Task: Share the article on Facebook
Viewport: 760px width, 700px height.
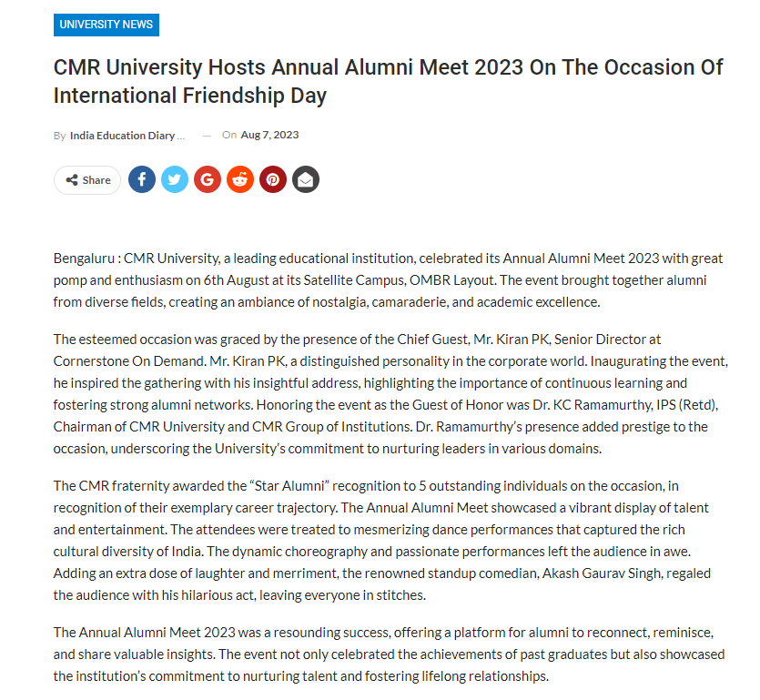Action: [142, 179]
